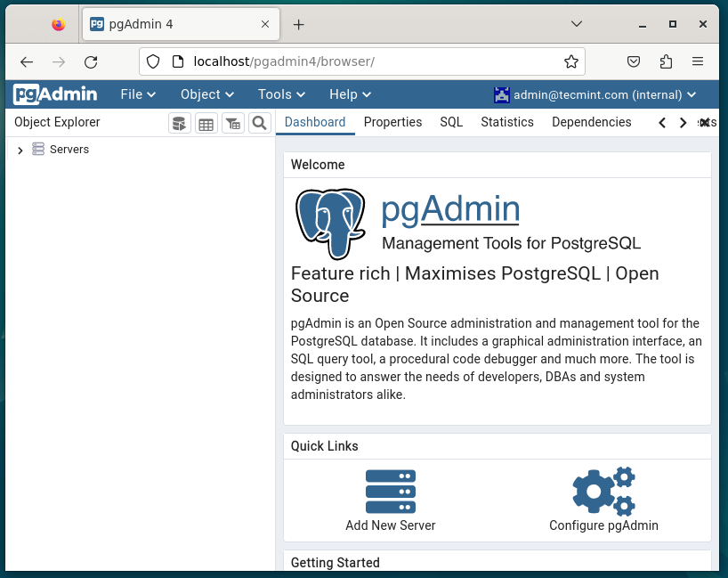Switch to the Statistics tab
Image resolution: width=728 pixels, height=578 pixels.
click(506, 122)
